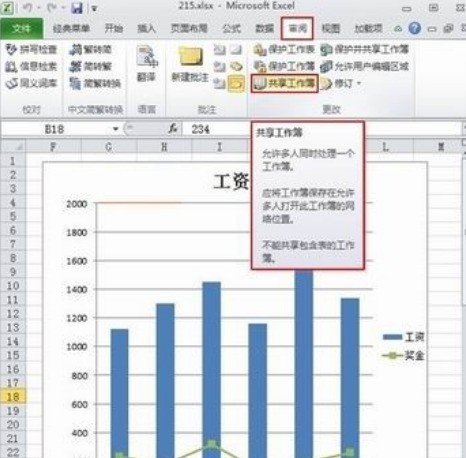Switch to Home (开始) tab
The image size is (466, 458).
pos(114,29)
